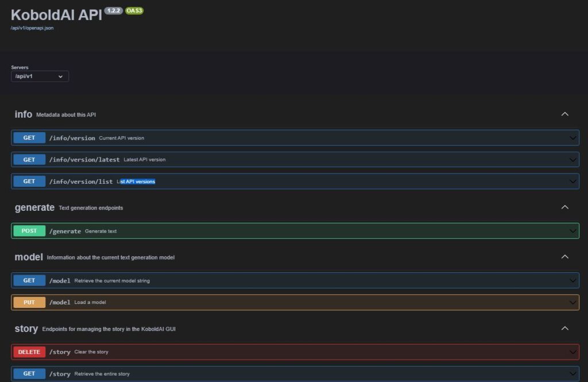Click the 'Metadata about this API' text
This screenshot has height=382, width=588.
click(x=66, y=115)
